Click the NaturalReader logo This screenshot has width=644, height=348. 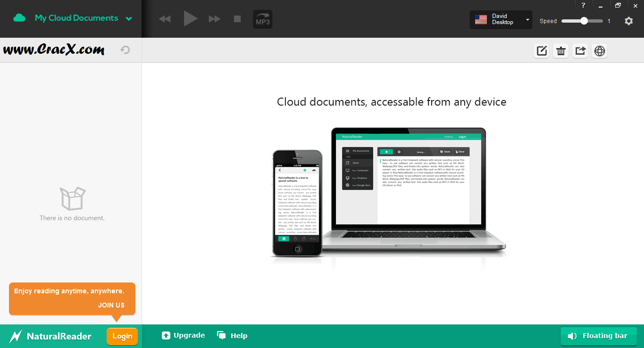point(50,336)
